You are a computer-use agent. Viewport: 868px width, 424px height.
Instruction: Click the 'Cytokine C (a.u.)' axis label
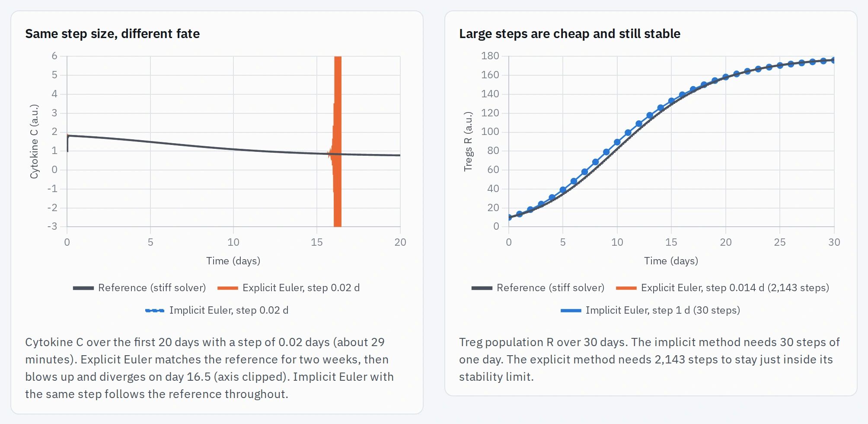[34, 141]
